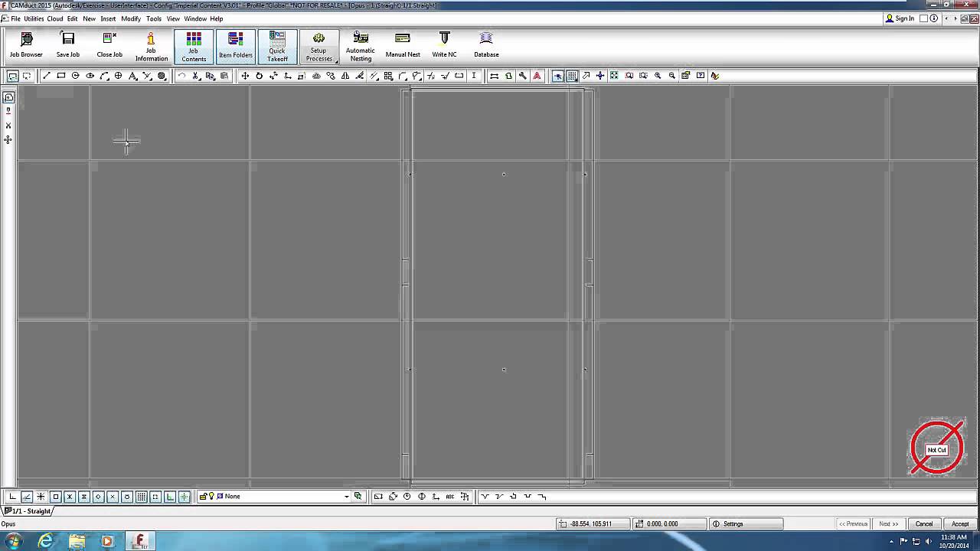The width and height of the screenshot is (980, 551).
Task: Toggle the midpoint snap button
Action: click(x=70, y=497)
